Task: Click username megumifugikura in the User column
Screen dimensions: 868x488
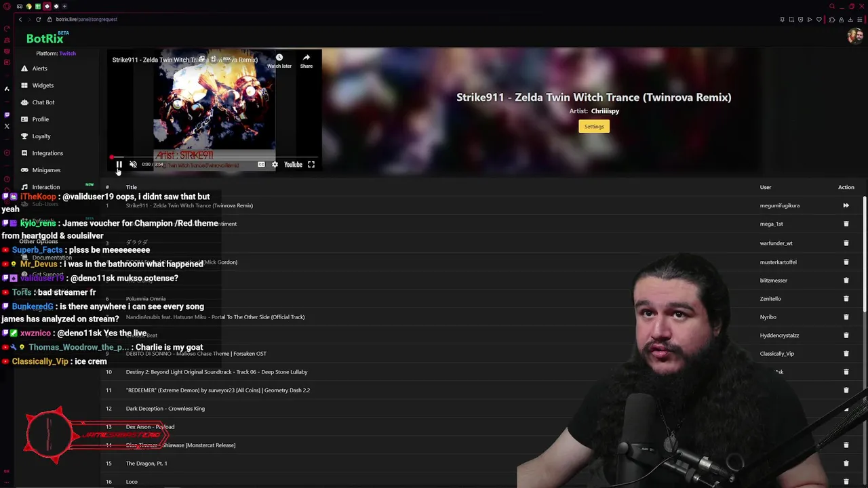Action: 780,205
